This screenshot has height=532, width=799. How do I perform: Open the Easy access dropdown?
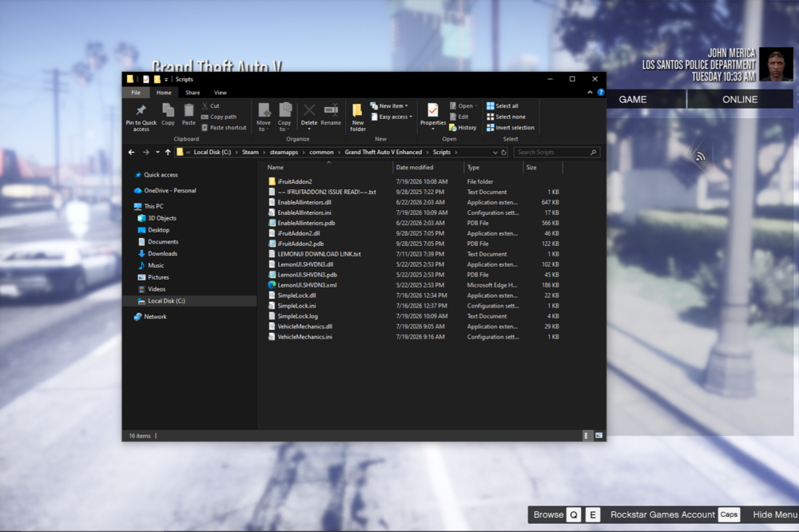coord(392,117)
